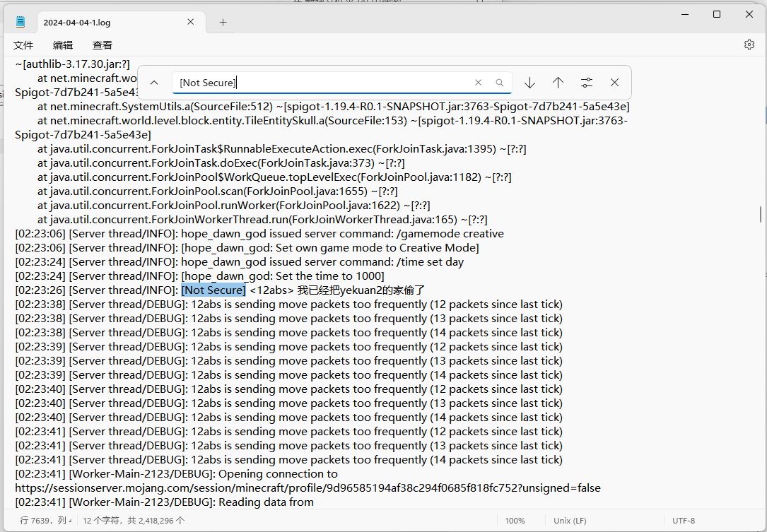Click the find previous up arrow

[x=558, y=83]
